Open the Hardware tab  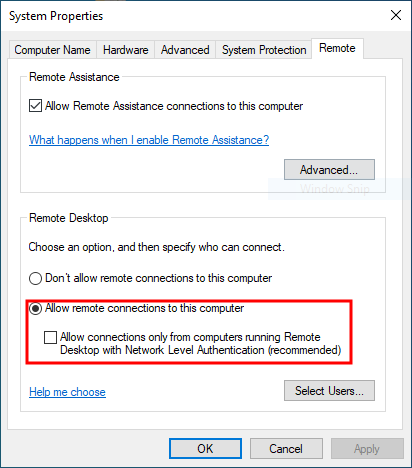[x=126, y=50]
